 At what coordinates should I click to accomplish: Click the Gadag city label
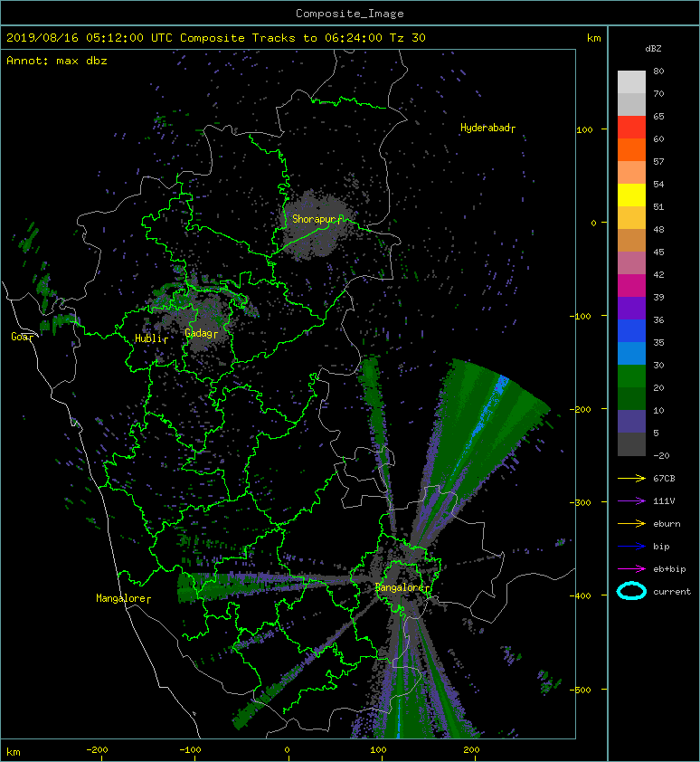point(201,333)
